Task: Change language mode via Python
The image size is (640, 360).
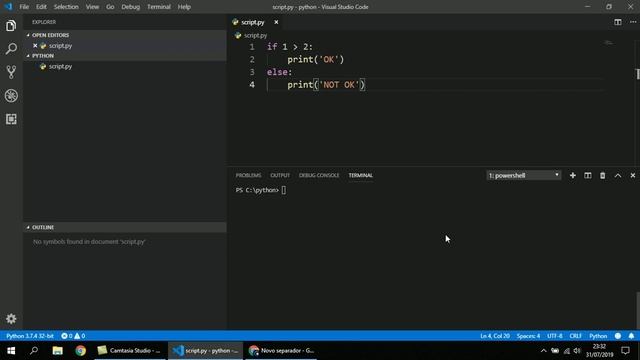Action: tap(598, 336)
